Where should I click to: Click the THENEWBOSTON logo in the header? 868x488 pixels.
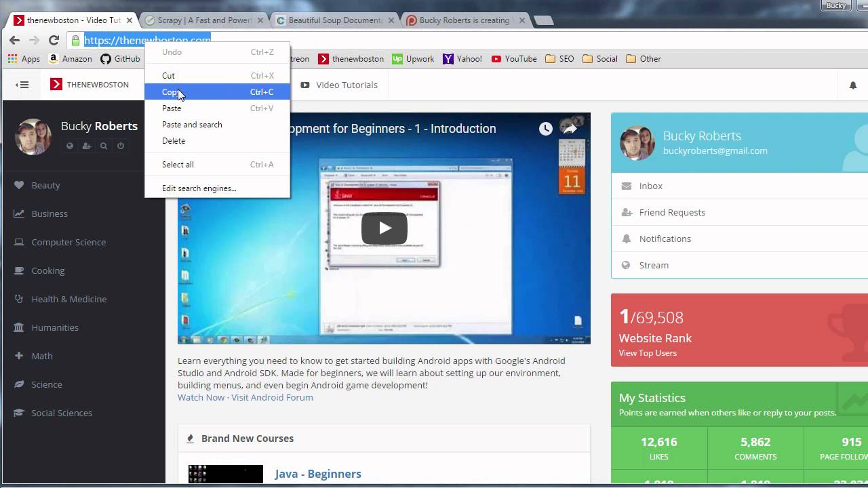coord(90,85)
